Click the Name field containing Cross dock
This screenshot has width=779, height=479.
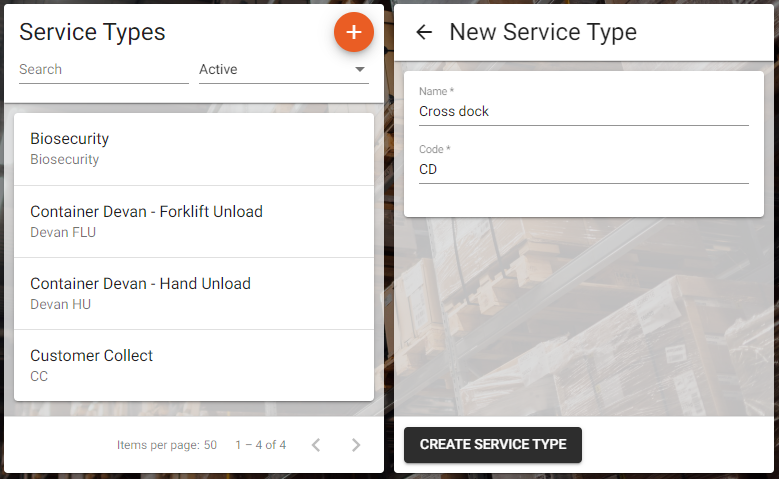[x=584, y=111]
